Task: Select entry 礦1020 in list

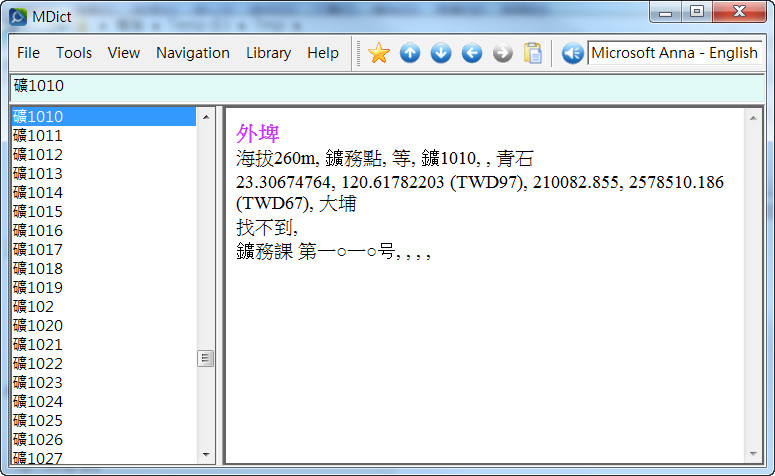Action: pos(104,326)
